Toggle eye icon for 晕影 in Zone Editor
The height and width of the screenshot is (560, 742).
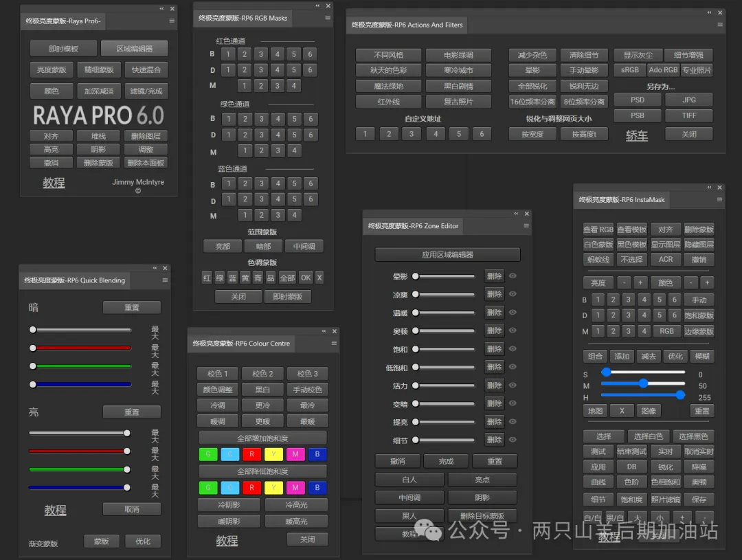[513, 276]
